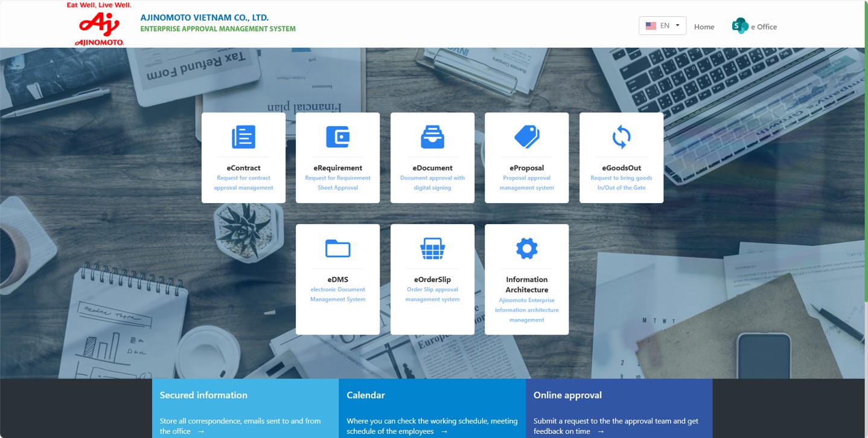Screen dimensions: 868x438
Task: Click the eGoodsOut sync arrows icon
Action: [621, 137]
